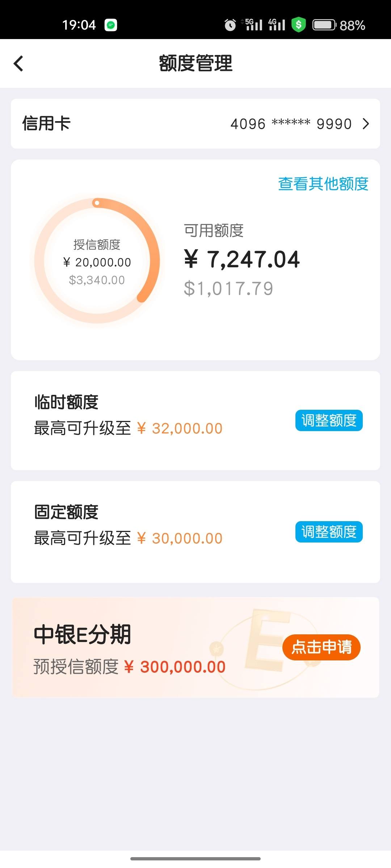Tap the 可用额度 ¥7,247.04 amount
This screenshot has height=868, width=391.
pyautogui.click(x=242, y=259)
